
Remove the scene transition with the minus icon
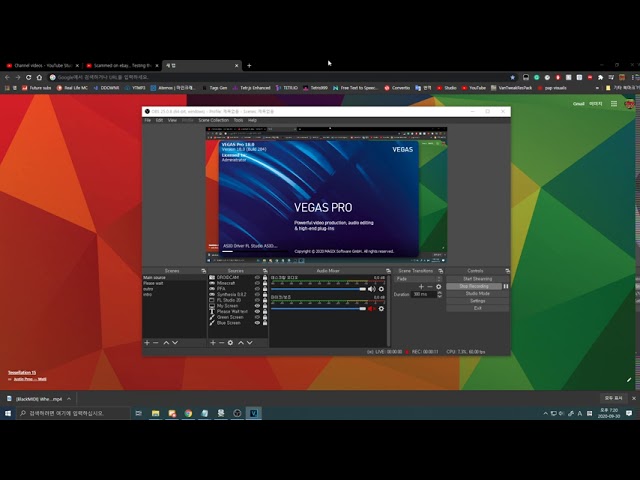coord(429,287)
